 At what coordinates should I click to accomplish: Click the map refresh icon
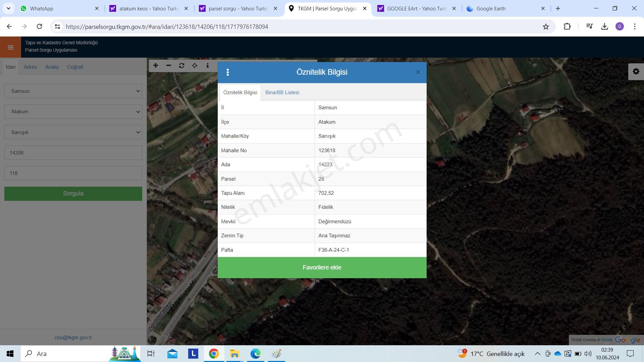click(x=181, y=66)
